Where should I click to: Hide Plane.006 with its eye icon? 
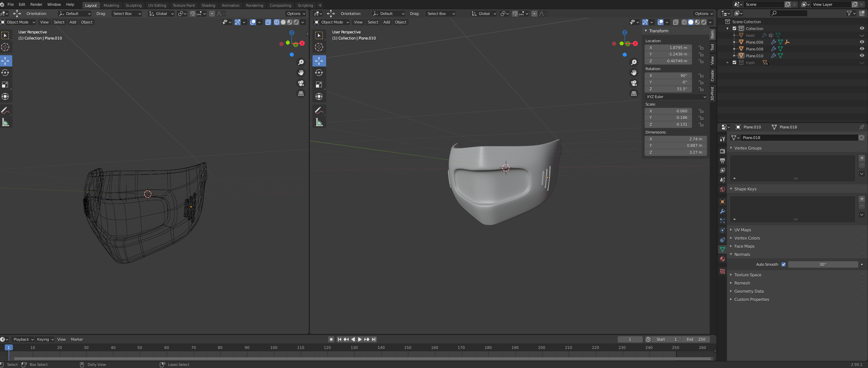[x=862, y=42]
